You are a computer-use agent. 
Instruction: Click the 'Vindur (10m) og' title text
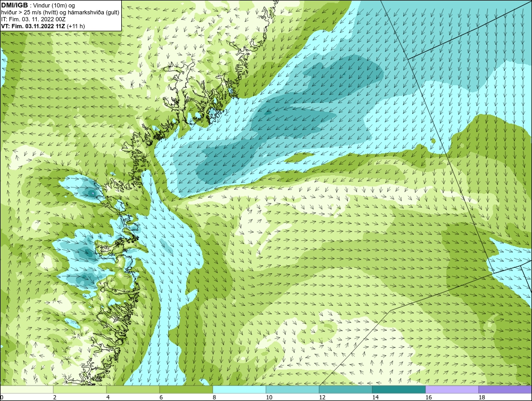tap(55, 5)
